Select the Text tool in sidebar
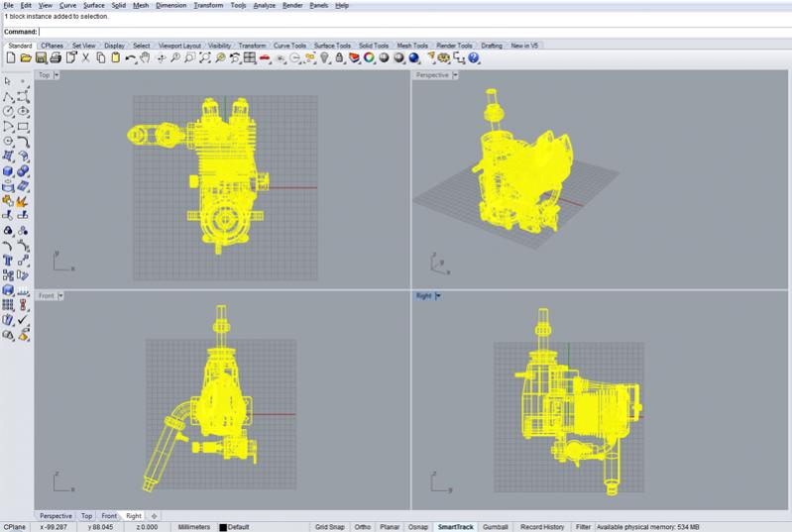 point(8,260)
